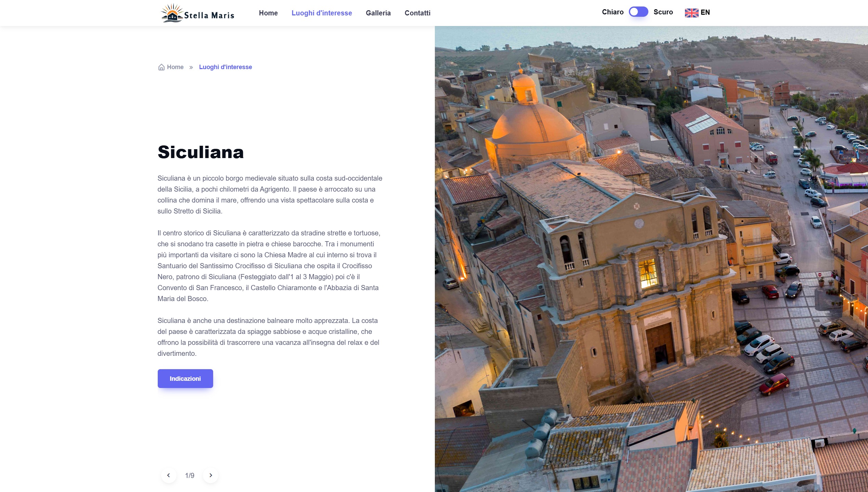
Task: Toggle the Chiaro/Scuro theme switch
Action: tap(638, 12)
